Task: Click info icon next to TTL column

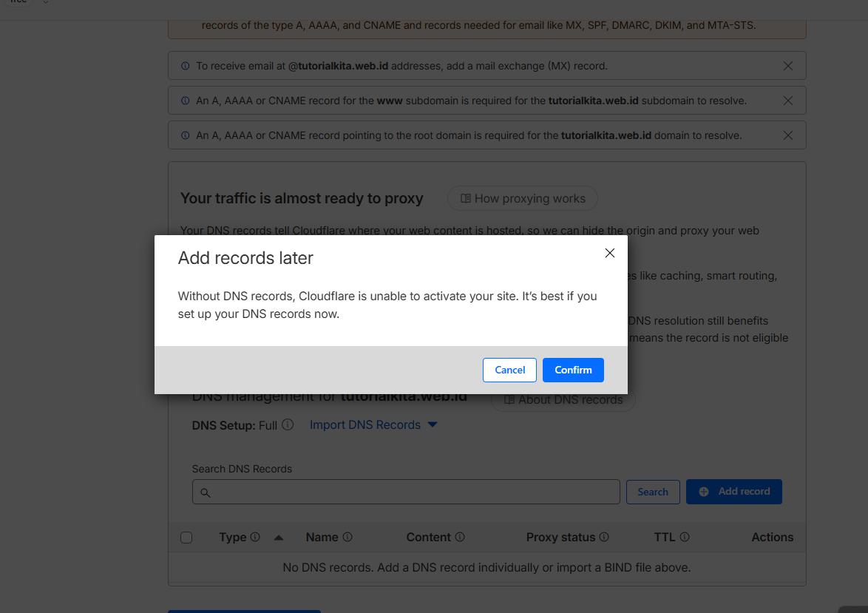Action: tap(684, 537)
